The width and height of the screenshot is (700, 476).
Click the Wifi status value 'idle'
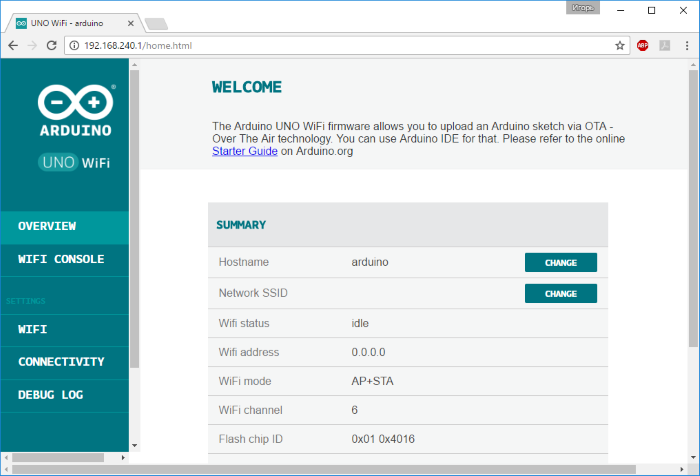360,323
